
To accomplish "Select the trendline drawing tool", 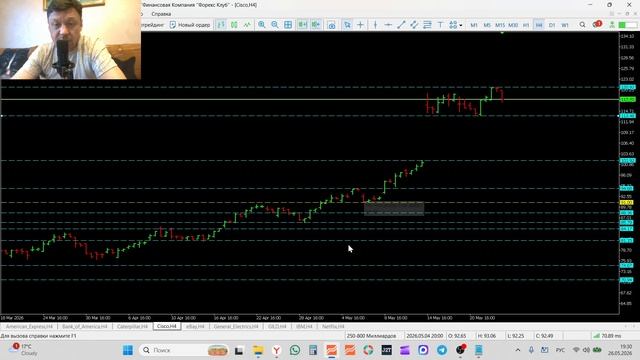I will [x=401, y=25].
